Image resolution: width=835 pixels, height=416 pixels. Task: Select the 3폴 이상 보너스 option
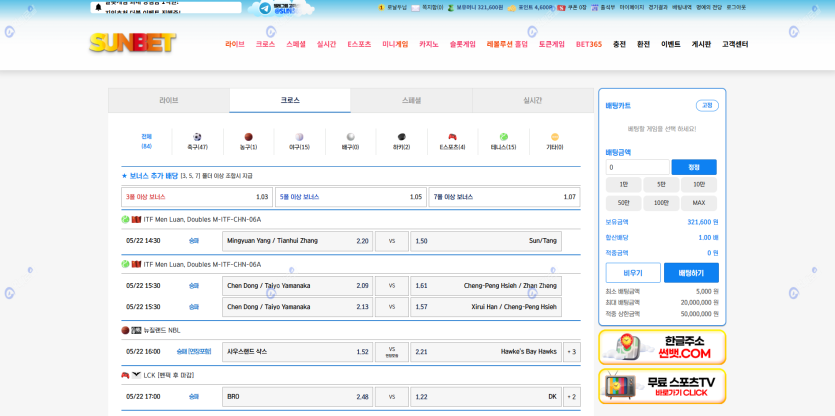coord(197,197)
